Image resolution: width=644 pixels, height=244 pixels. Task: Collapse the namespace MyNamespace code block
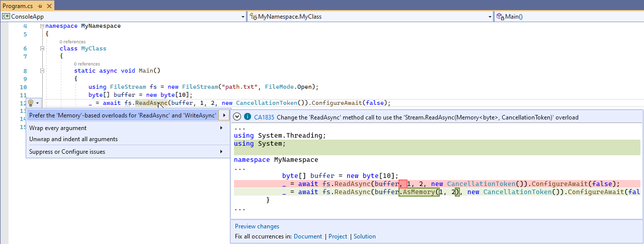(42, 26)
